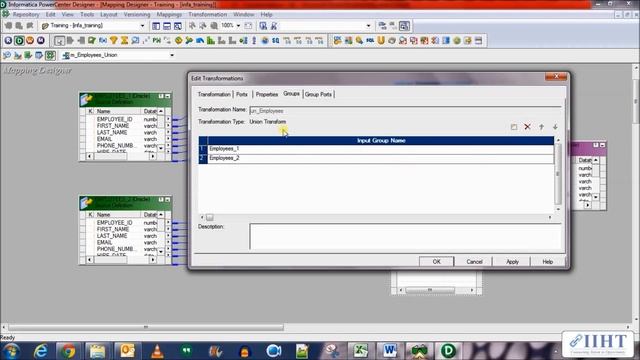This screenshot has width=640, height=360.
Task: Open Google Chrome from the taskbar
Action: pyautogui.click(x=68, y=351)
